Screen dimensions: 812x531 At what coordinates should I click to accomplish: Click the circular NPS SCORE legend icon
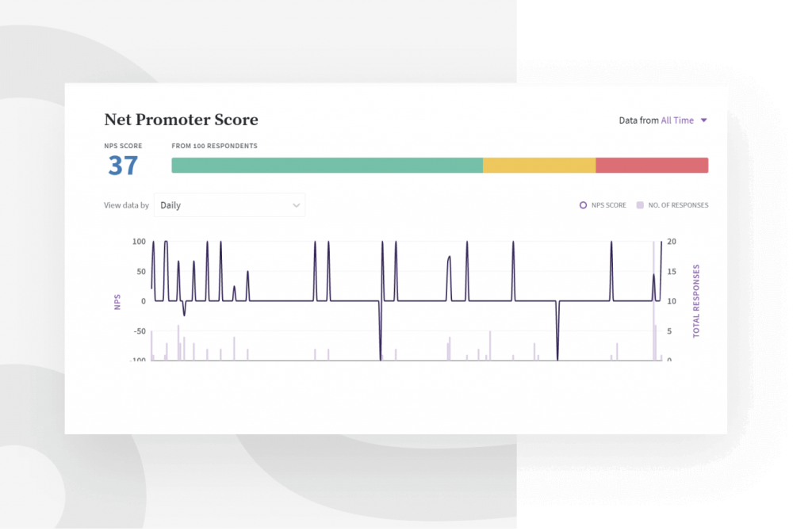click(584, 204)
